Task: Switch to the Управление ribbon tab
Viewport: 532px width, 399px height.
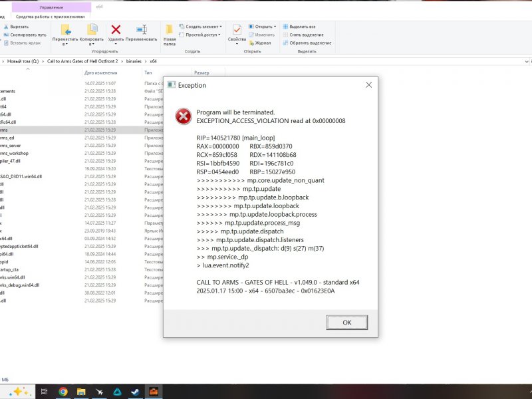Action: (x=51, y=7)
